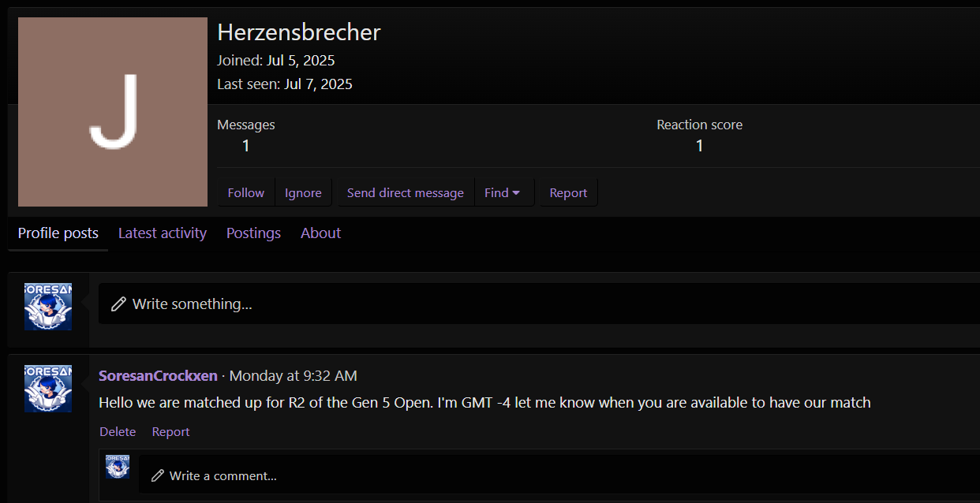Click the small avatar beside the comment field
The width and height of the screenshot is (980, 503).
(x=118, y=467)
